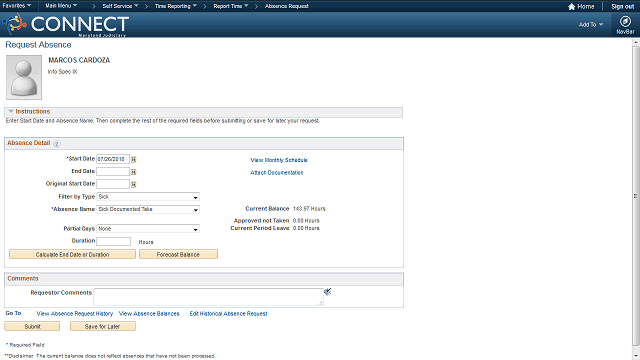Click the Submit button
640x360 pixels.
point(32,326)
